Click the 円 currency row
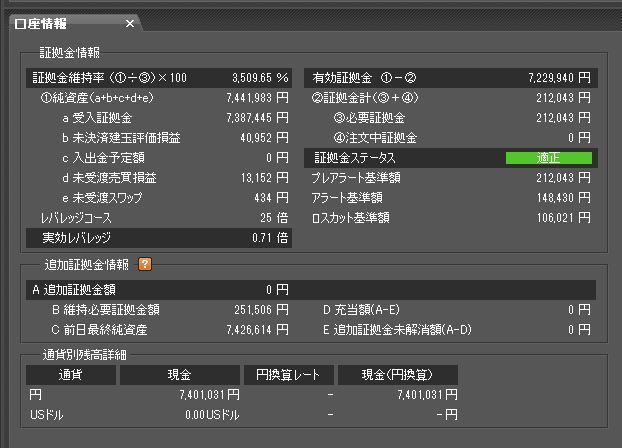The image size is (622, 448). [240, 395]
